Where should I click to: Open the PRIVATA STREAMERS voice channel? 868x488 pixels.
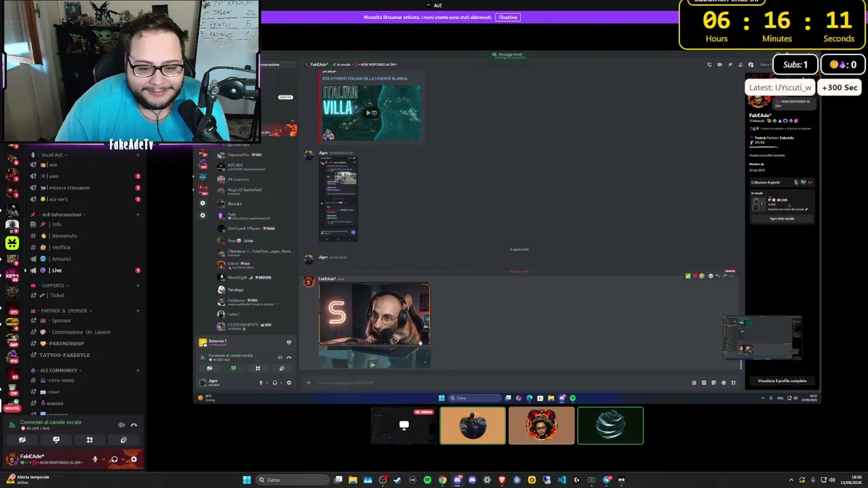pyautogui.click(x=85, y=188)
